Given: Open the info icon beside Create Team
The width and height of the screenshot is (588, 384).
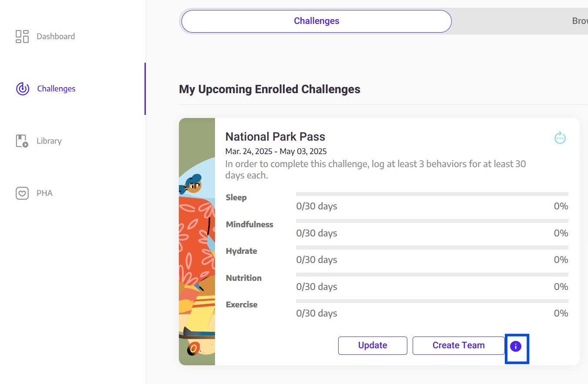Looking at the screenshot, I should coord(515,346).
